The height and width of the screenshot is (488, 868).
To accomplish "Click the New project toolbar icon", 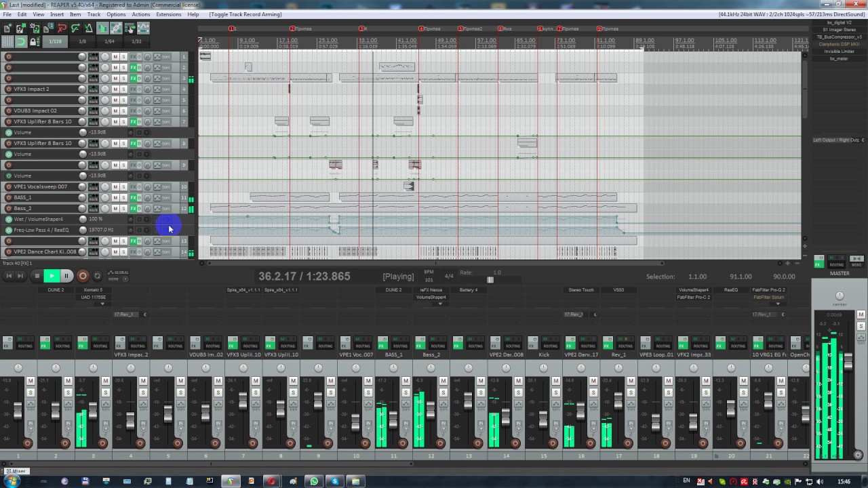I will click(7, 28).
